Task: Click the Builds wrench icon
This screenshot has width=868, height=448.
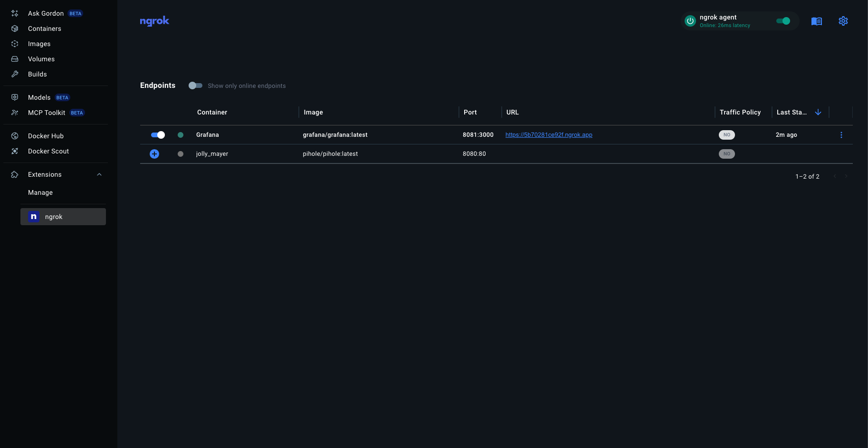Action: (x=15, y=74)
